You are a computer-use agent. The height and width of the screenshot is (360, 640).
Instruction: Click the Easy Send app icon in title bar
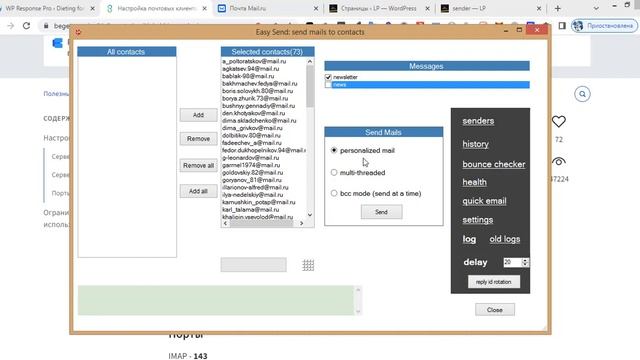[78, 32]
